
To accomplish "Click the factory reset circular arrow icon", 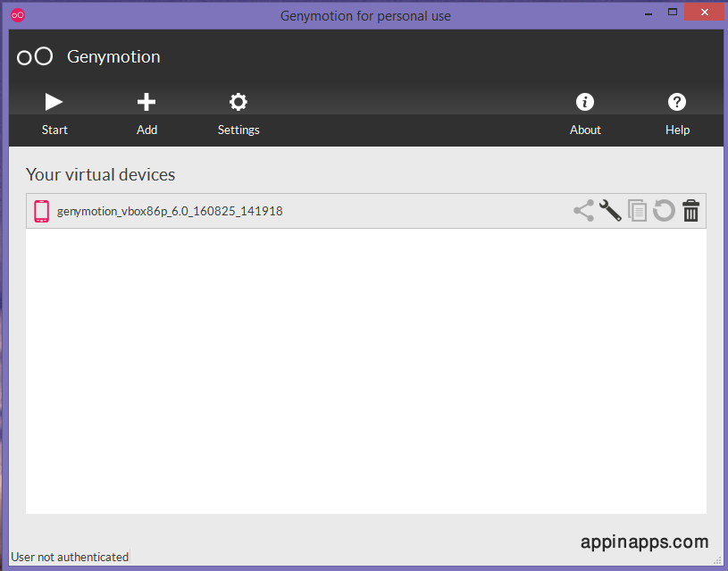I will (x=665, y=211).
